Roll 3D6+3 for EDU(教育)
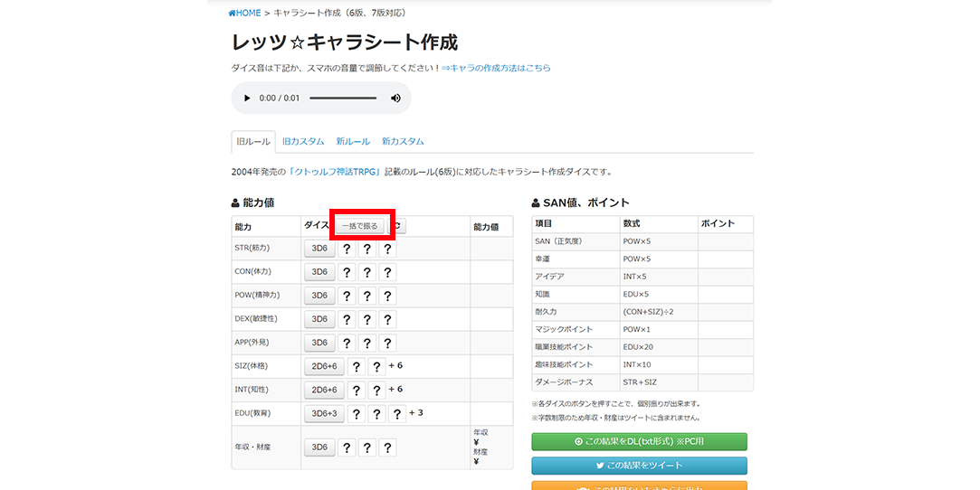980x490 pixels. tap(324, 413)
